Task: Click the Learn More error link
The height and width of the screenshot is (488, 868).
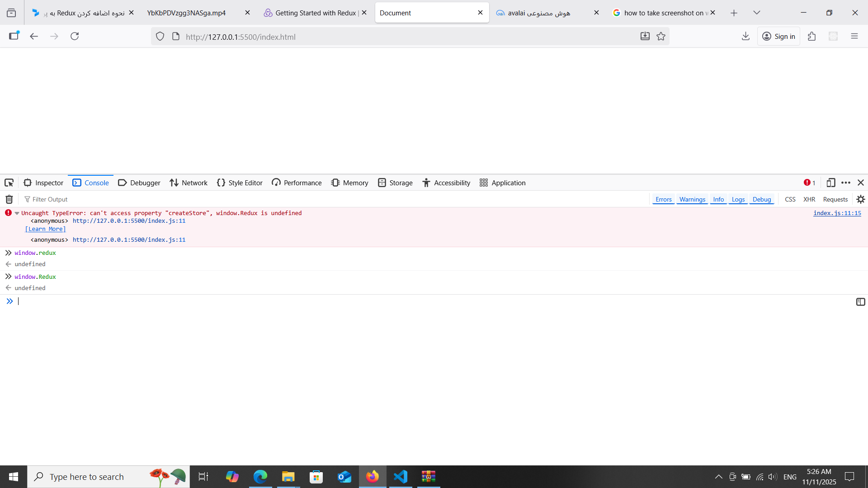Action: click(45, 229)
